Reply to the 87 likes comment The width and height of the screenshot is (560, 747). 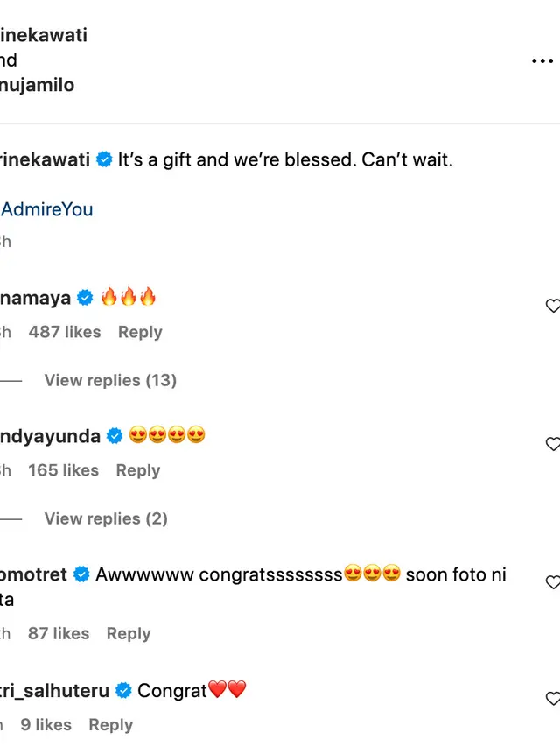(x=129, y=633)
